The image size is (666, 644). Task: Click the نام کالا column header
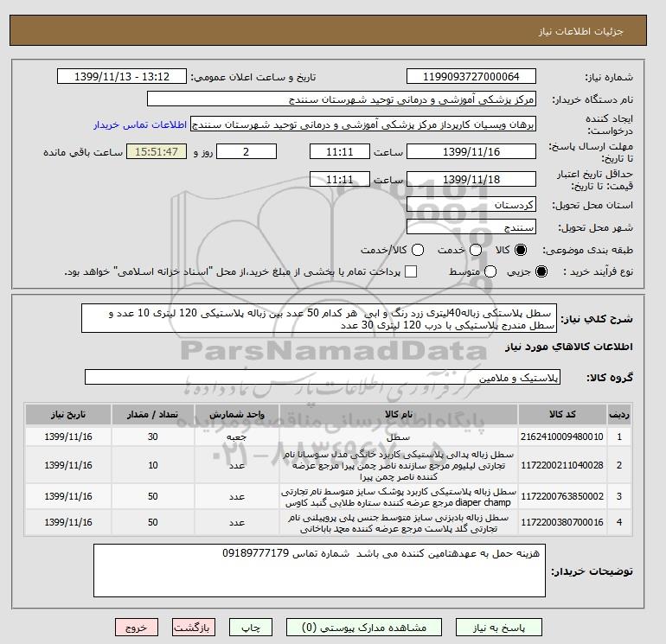(x=399, y=414)
